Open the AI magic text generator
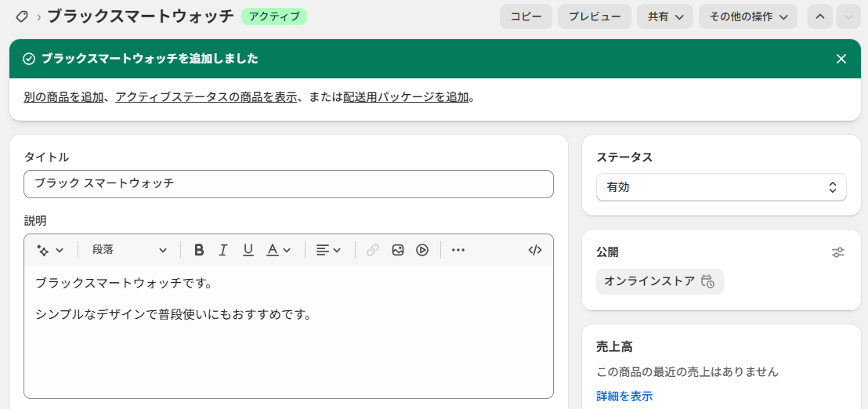 point(50,250)
